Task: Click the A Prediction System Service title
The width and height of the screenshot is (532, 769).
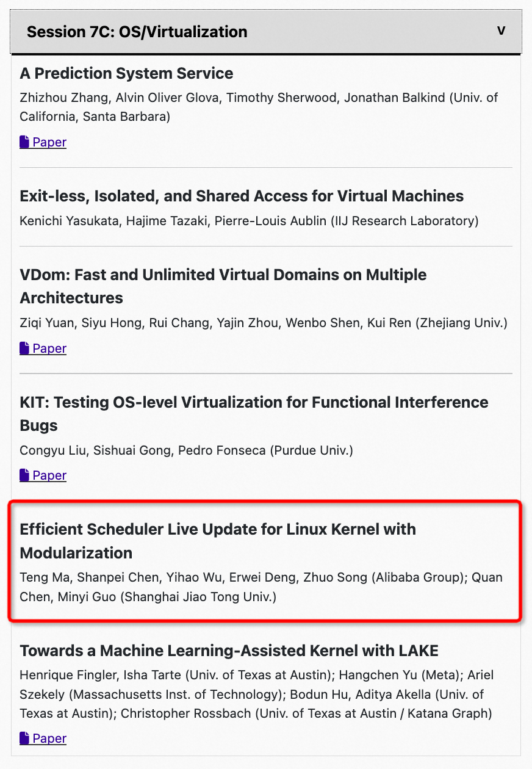Action: pyautogui.click(x=125, y=73)
